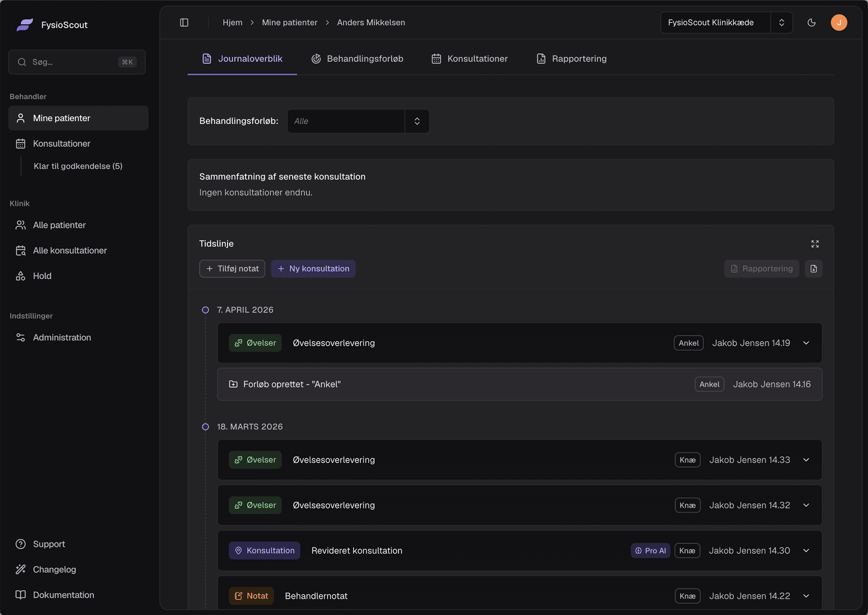Navigate to Mine patienter breadcrumb
This screenshot has height=615, width=868.
[289, 23]
